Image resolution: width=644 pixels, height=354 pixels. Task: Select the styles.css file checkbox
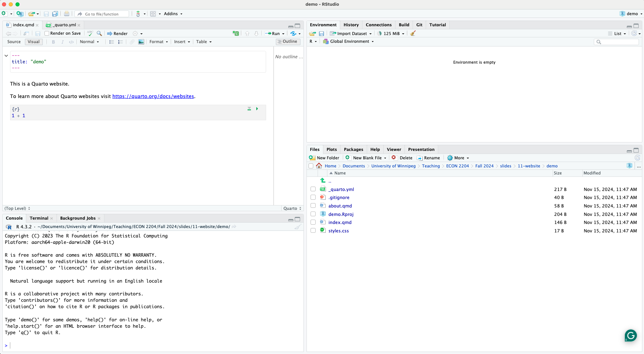(x=313, y=231)
